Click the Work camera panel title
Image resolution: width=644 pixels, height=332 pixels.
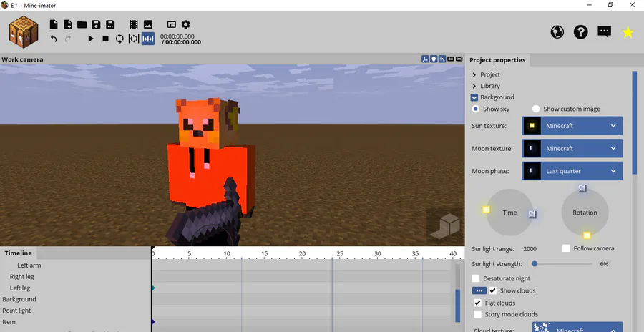click(x=22, y=59)
